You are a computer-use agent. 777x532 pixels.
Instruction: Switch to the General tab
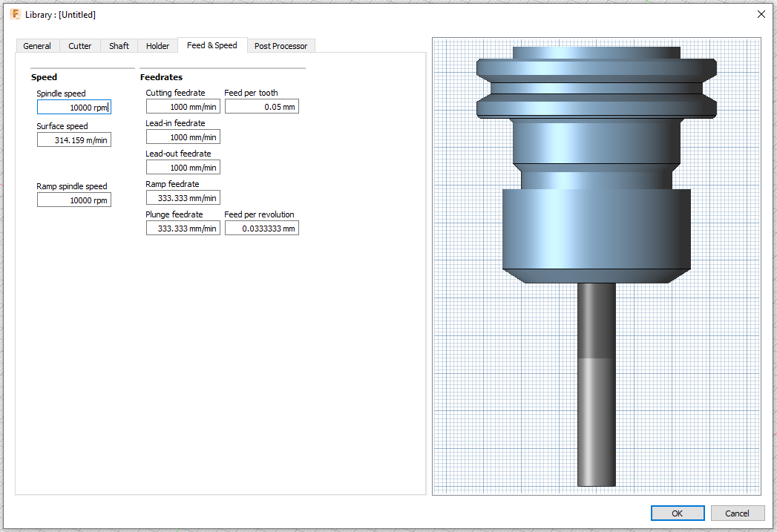tap(37, 45)
